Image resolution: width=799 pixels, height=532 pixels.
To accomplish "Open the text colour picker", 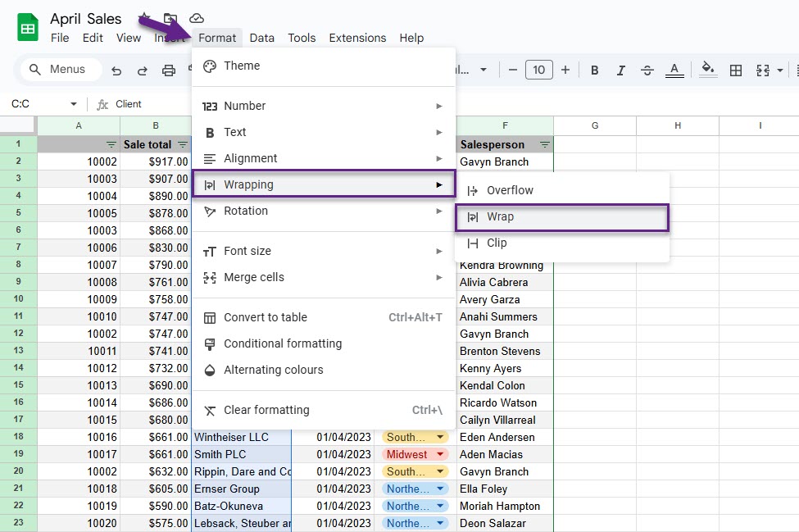I will pos(674,70).
